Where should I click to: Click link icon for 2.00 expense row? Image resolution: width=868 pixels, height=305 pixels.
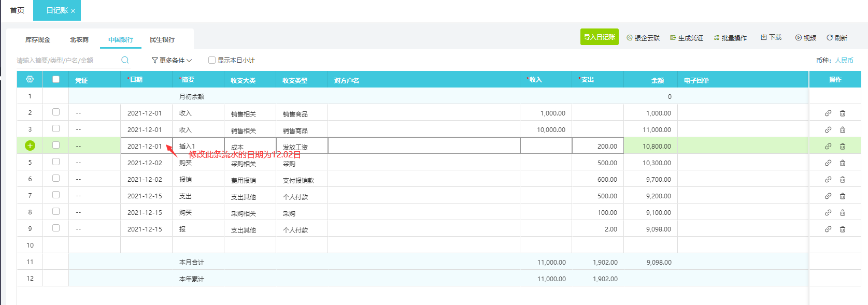pos(828,229)
